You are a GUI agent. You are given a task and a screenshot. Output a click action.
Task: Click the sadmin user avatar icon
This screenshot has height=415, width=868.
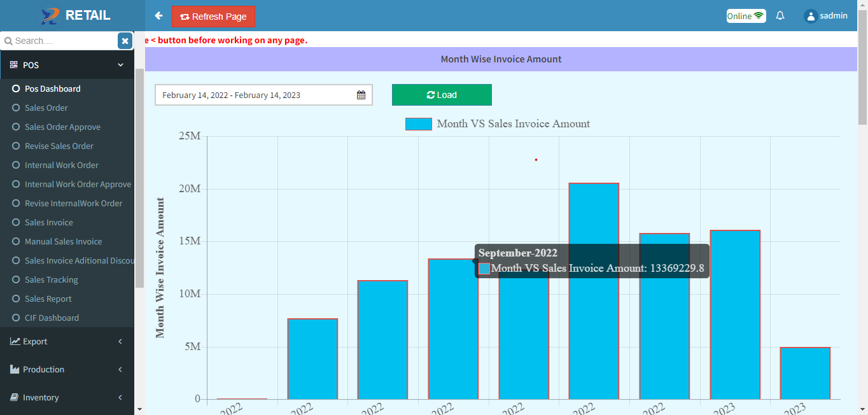pyautogui.click(x=810, y=17)
